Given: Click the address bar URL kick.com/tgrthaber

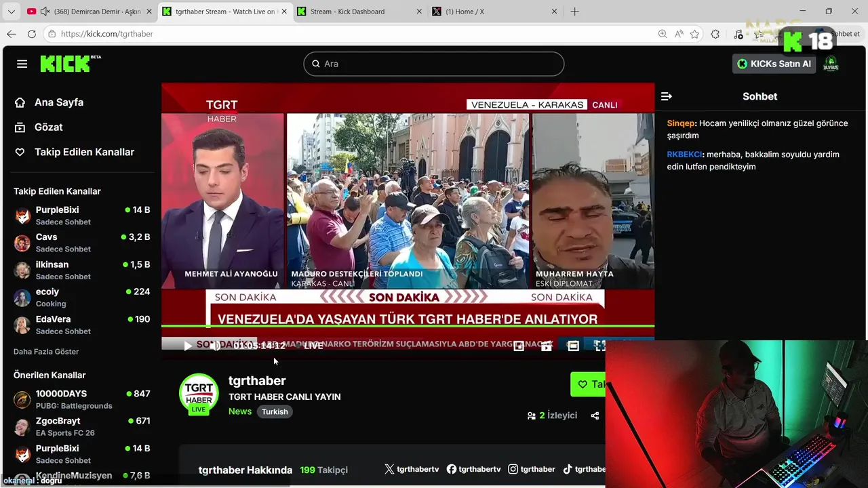Looking at the screenshot, I should click(x=106, y=34).
